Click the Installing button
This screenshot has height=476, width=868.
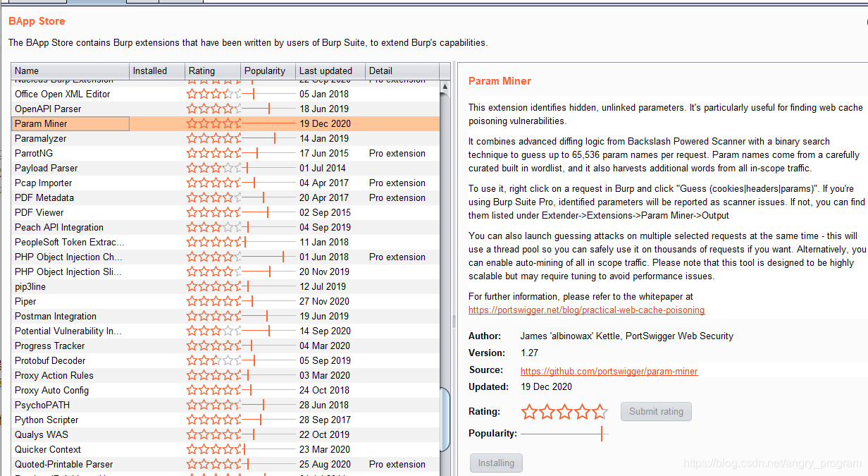point(497,463)
